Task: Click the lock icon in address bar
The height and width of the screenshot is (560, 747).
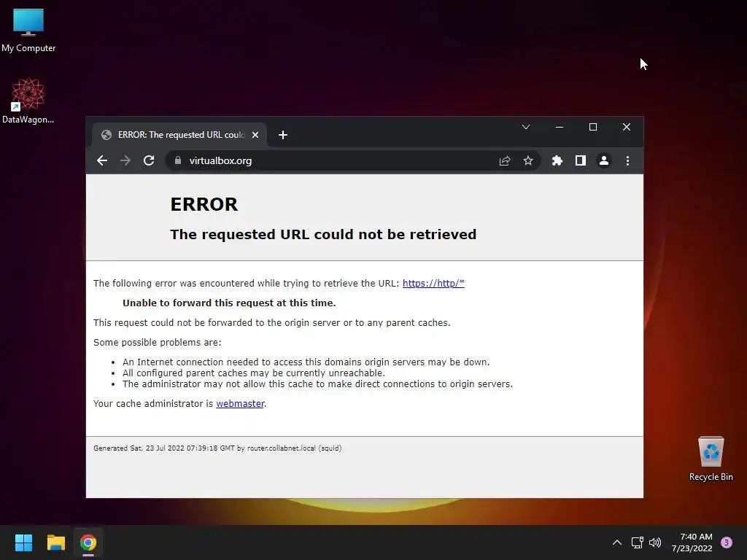Action: (178, 160)
